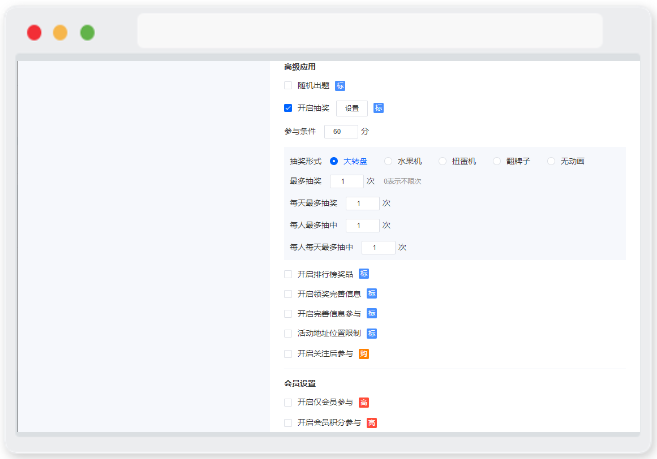Select the 大转盘 lottery style radio
This screenshot has height=459, width=657.
click(334, 161)
